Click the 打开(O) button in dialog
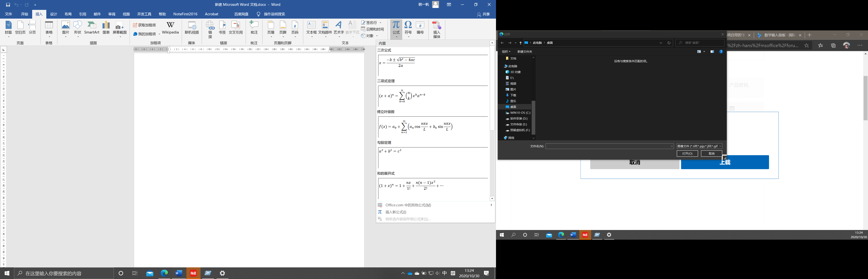Viewport: 868px width, 279px height. pos(687,154)
